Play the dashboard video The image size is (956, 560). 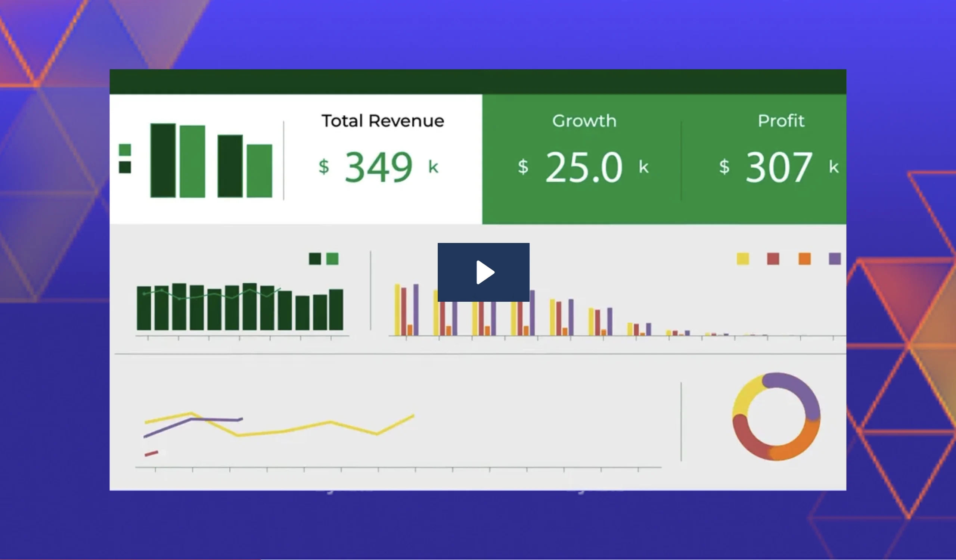[x=483, y=272]
